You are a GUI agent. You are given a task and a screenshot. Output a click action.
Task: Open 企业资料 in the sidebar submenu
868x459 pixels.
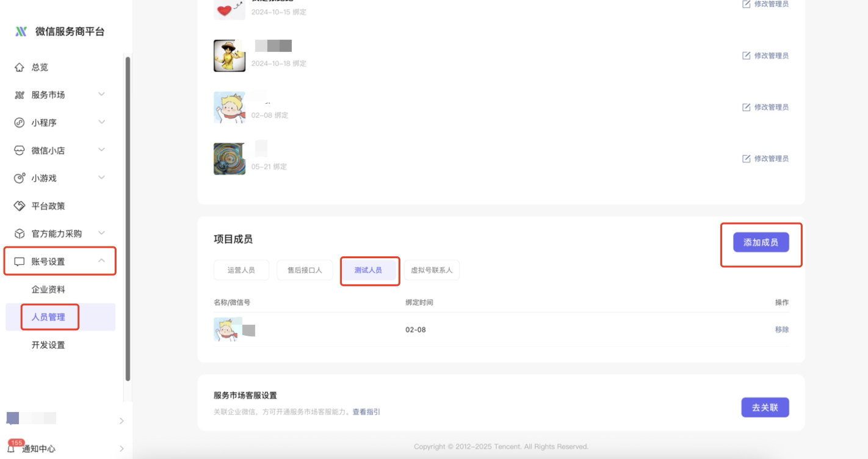(48, 289)
